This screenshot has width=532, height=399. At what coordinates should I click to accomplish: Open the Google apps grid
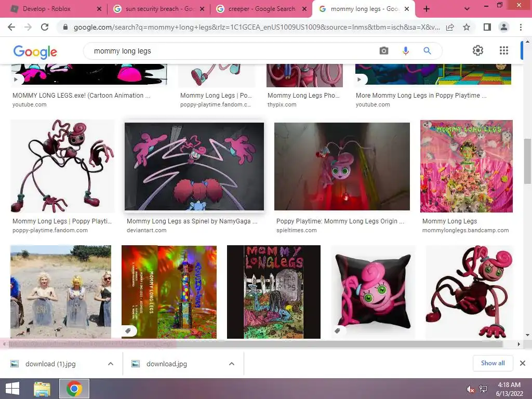click(504, 50)
